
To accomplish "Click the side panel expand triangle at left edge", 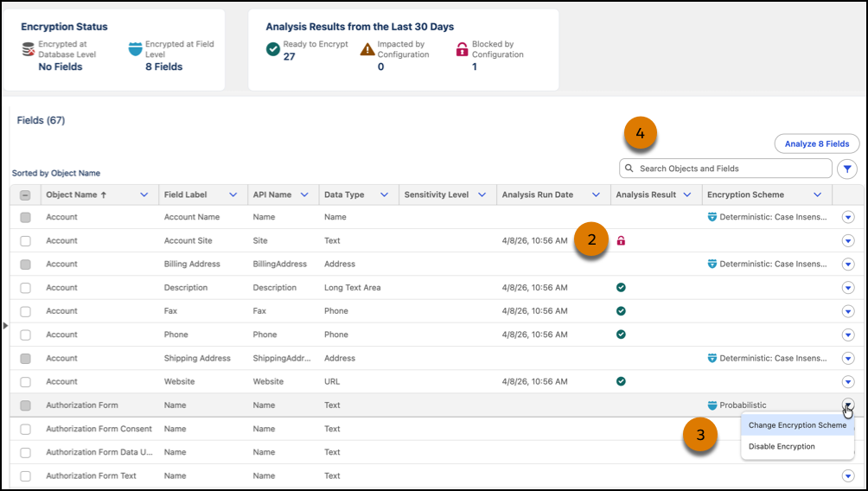I will tap(5, 326).
